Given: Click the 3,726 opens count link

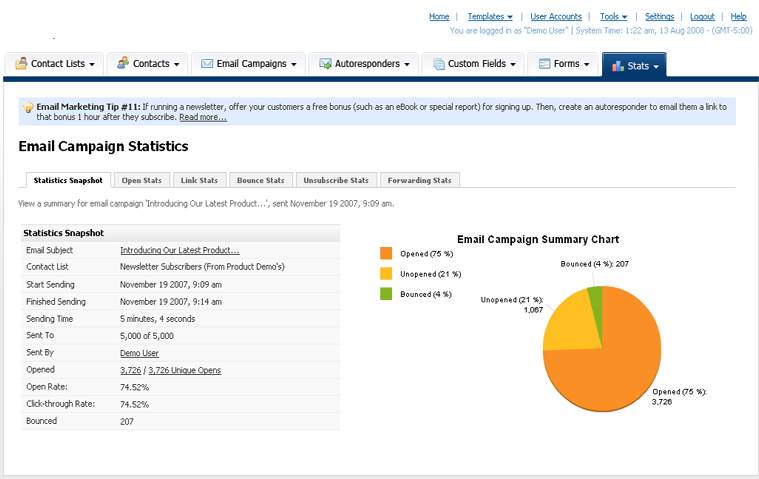Looking at the screenshot, I should pos(131,370).
